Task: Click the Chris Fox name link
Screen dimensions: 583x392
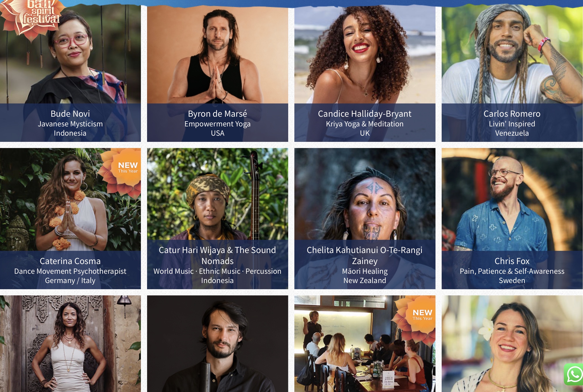Action: [x=512, y=261]
